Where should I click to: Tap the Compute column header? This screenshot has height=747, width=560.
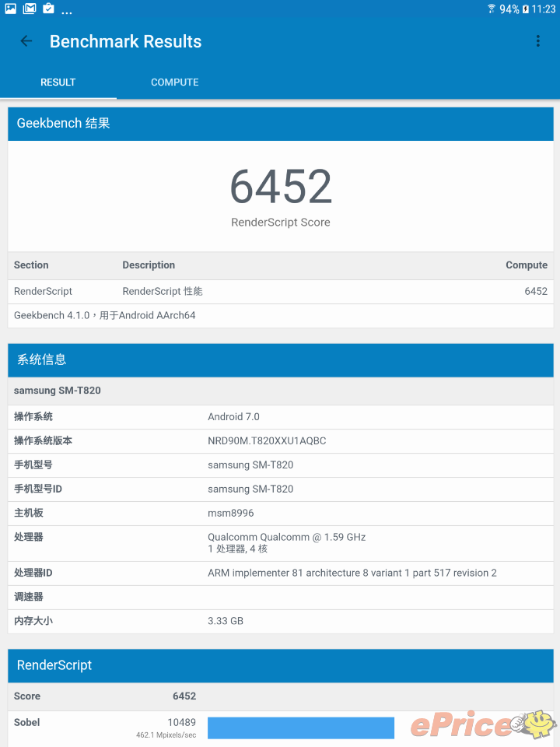coord(527,265)
